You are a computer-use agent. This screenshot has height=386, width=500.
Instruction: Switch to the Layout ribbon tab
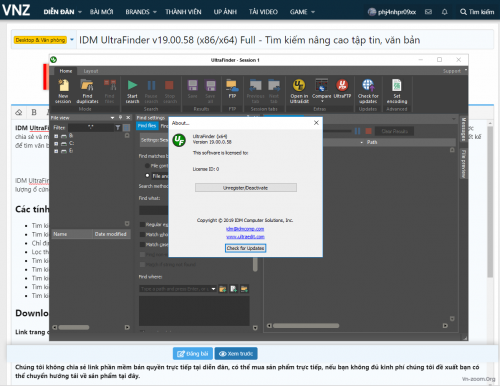point(91,71)
